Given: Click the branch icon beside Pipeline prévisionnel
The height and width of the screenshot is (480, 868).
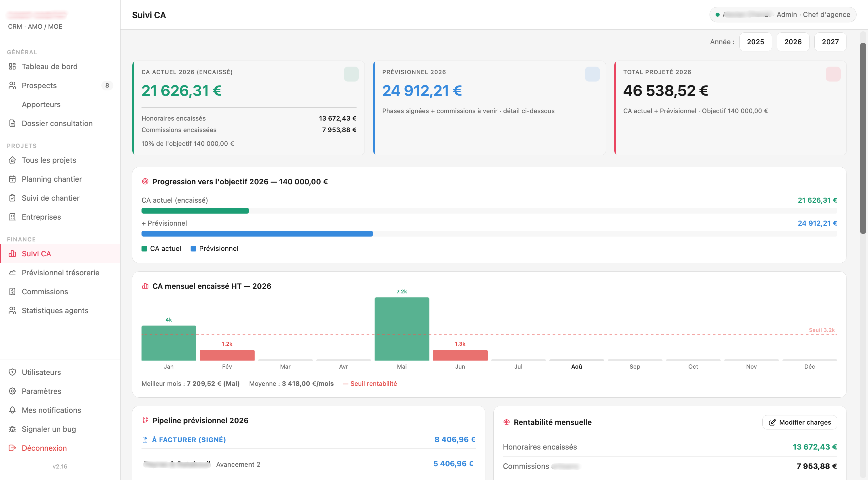Looking at the screenshot, I should (145, 420).
